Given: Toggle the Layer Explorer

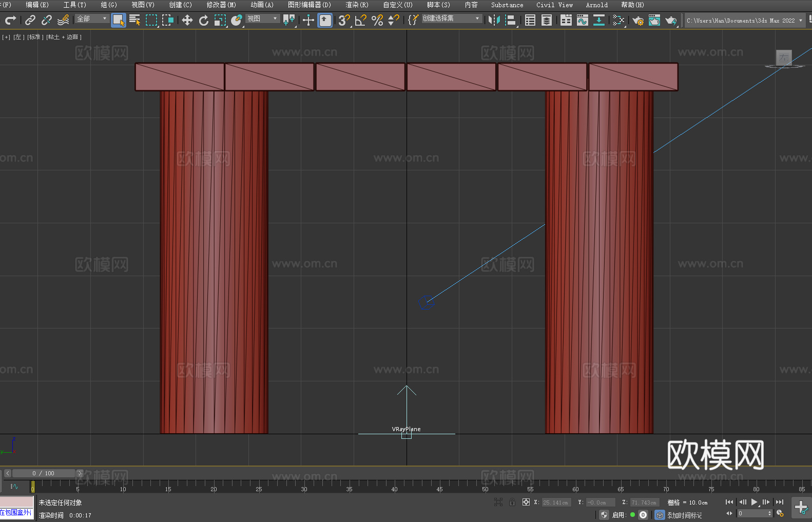Looking at the screenshot, I should tap(547, 20).
